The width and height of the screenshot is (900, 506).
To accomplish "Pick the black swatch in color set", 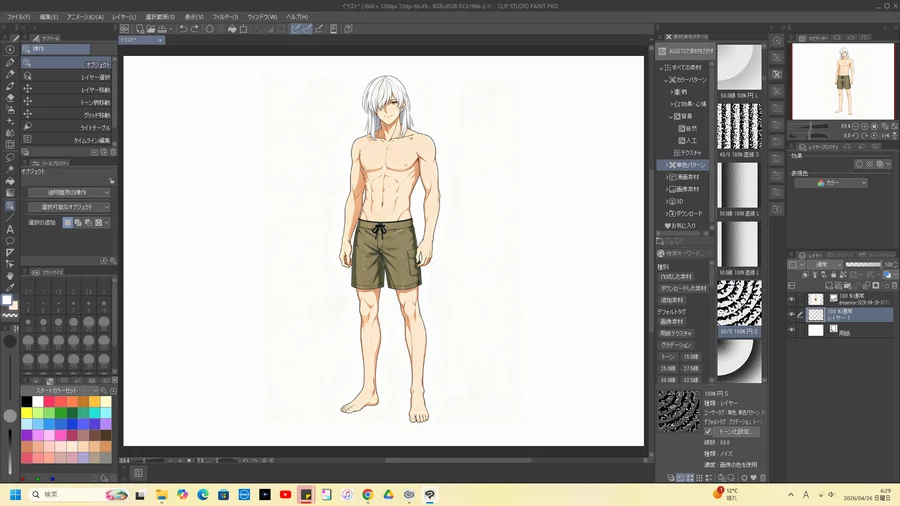I will pyautogui.click(x=27, y=402).
